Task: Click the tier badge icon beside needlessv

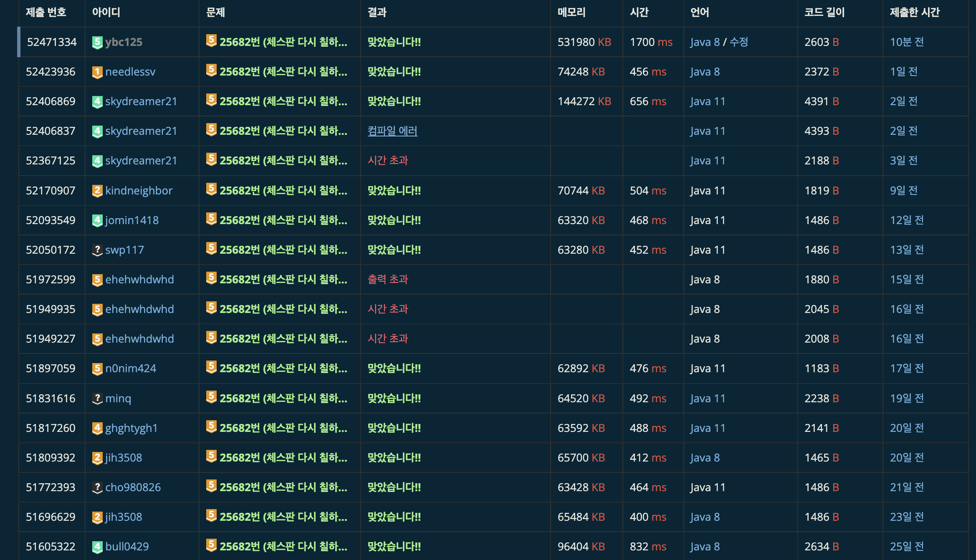Action: [97, 72]
